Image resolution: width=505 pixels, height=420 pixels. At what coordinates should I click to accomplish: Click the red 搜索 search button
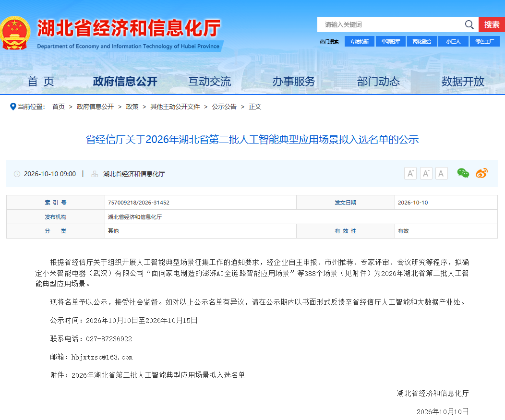[x=492, y=24]
